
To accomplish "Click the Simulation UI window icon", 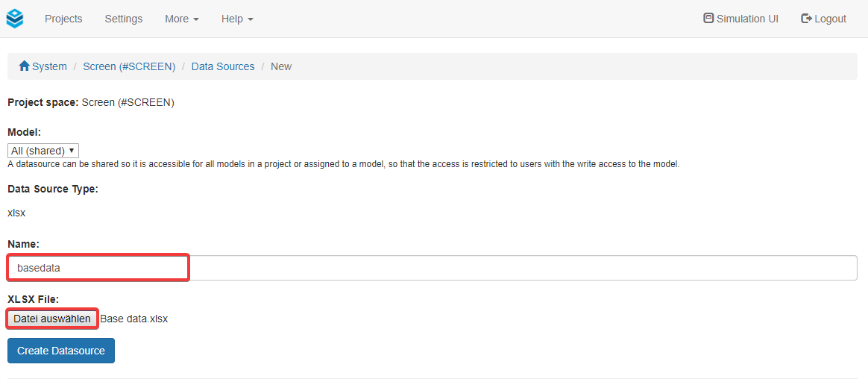I will click(708, 18).
